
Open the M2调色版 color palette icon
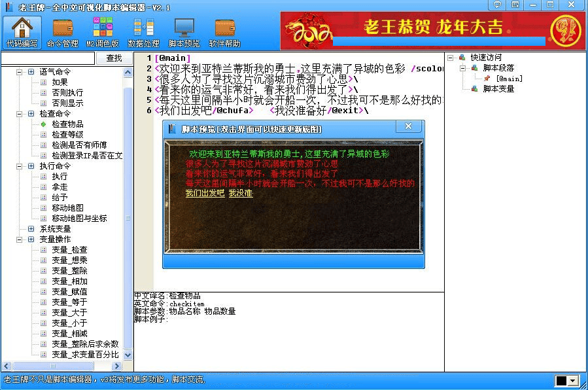pos(103,32)
